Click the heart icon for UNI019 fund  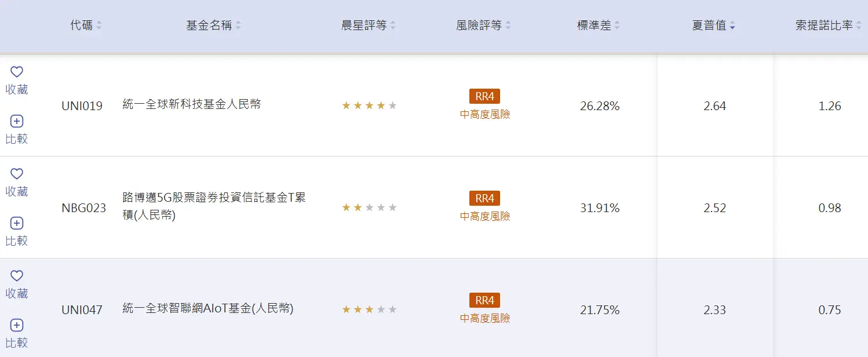point(17,72)
